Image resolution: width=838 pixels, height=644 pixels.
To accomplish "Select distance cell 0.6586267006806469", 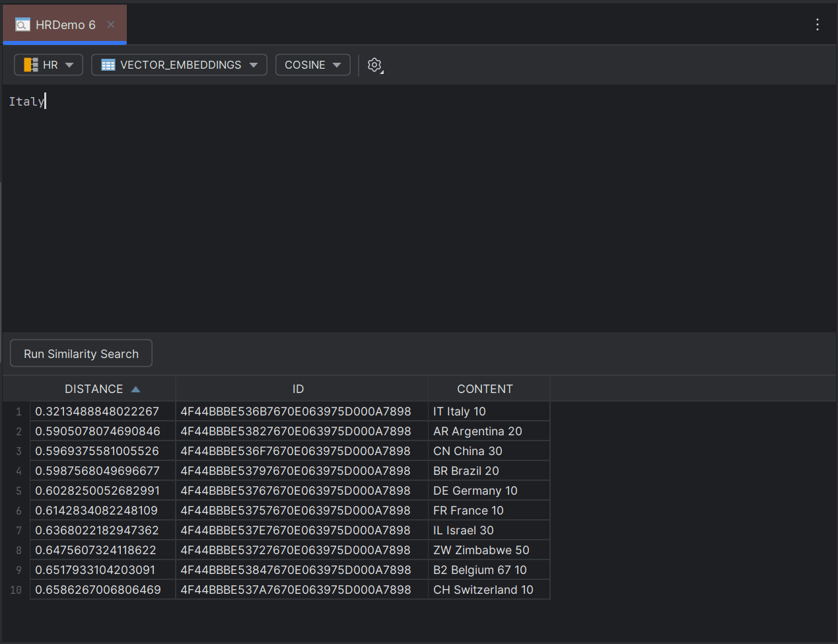I will (103, 590).
